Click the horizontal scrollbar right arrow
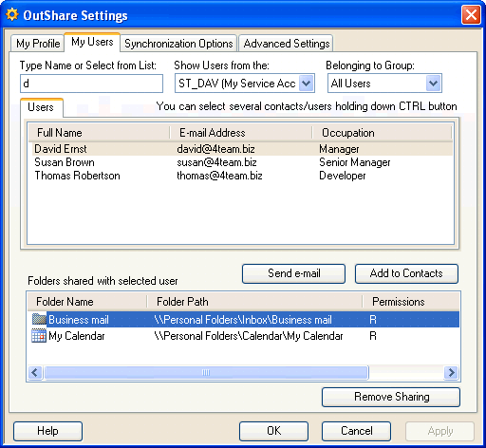 tap(451, 372)
